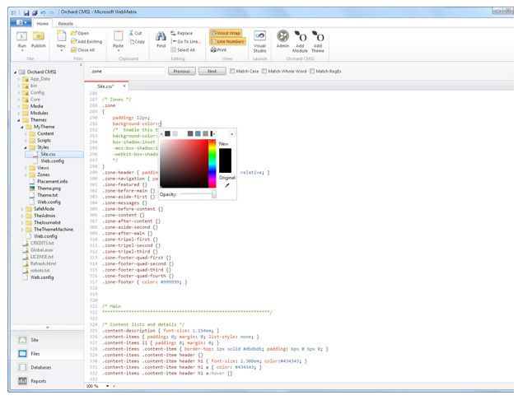Viewport: 532px width, 400px height.
Task: Open the Reports workspace
Action: [x=48, y=381]
